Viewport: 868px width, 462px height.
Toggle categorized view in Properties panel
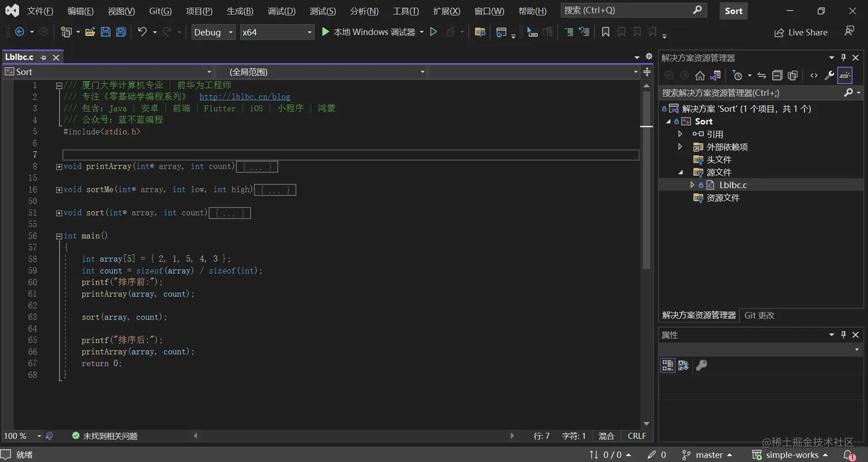pyautogui.click(x=668, y=365)
